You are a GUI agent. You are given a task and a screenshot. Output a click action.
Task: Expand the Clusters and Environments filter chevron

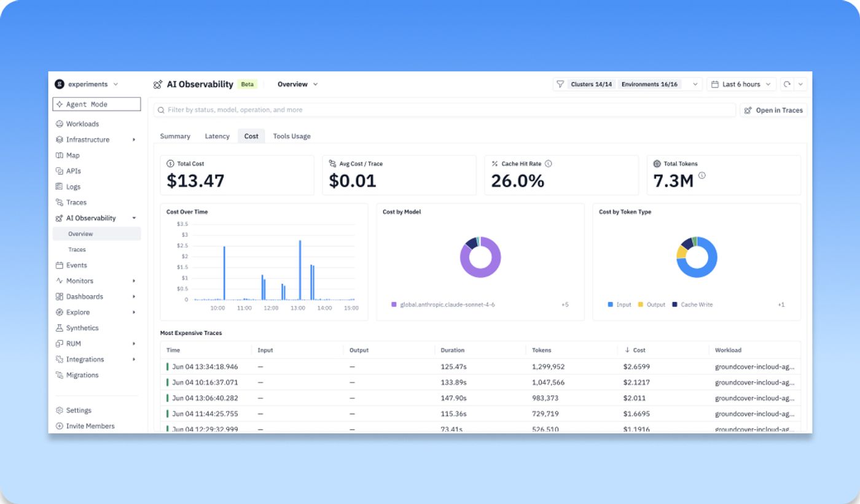coord(695,84)
